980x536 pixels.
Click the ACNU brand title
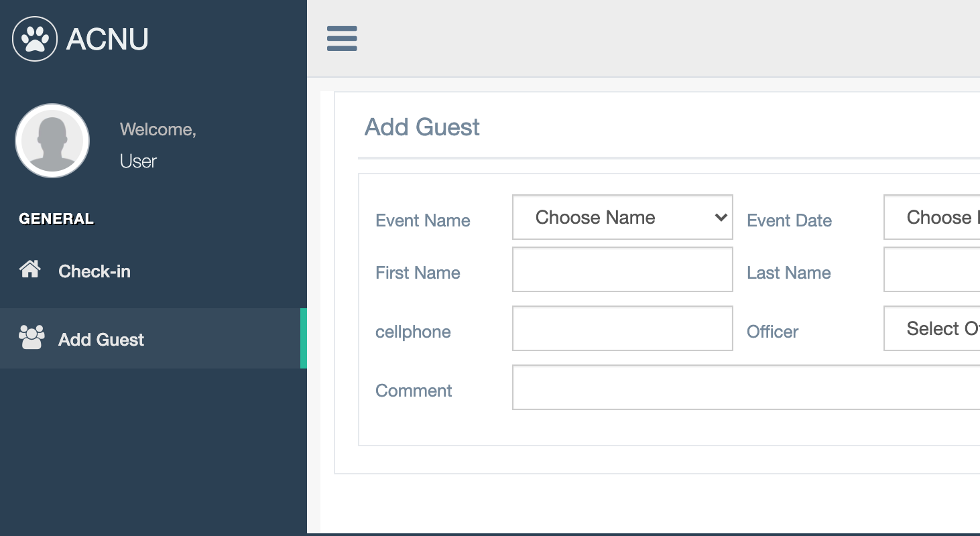click(x=107, y=39)
